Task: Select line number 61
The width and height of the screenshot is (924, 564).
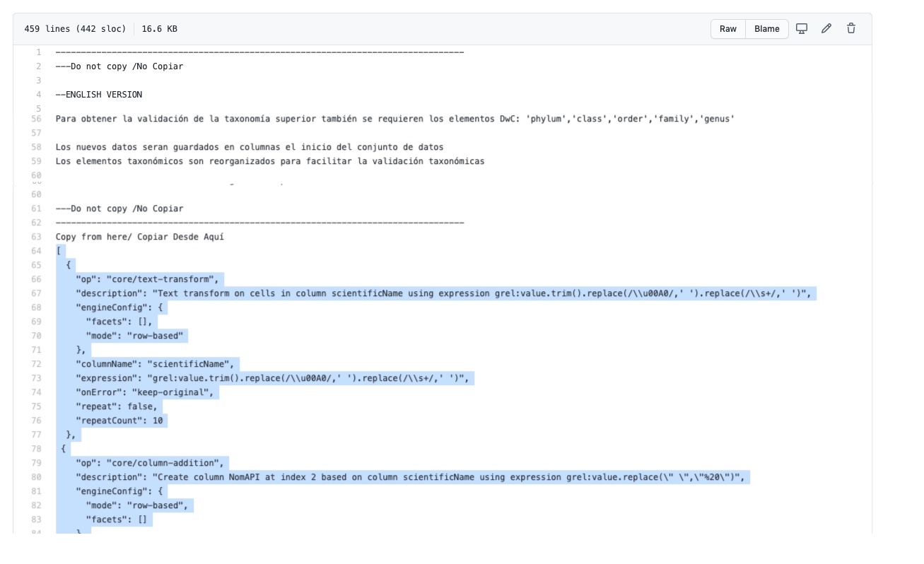Action: pos(37,208)
